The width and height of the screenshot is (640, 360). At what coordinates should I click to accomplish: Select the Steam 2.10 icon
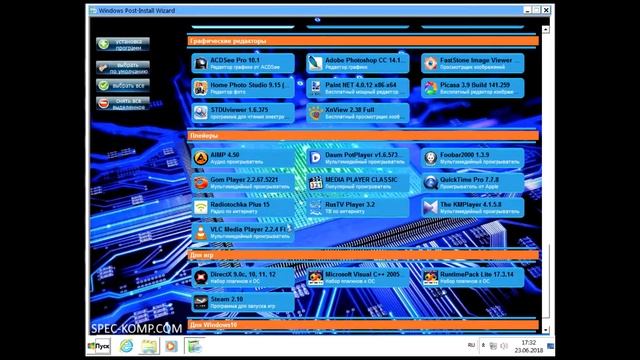[x=200, y=302]
